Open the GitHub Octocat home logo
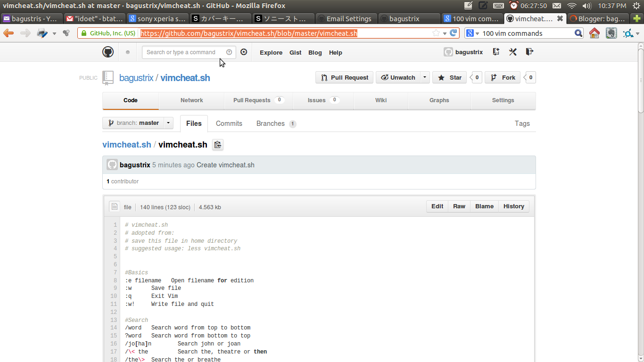This screenshot has height=362, width=644. coord(108,52)
